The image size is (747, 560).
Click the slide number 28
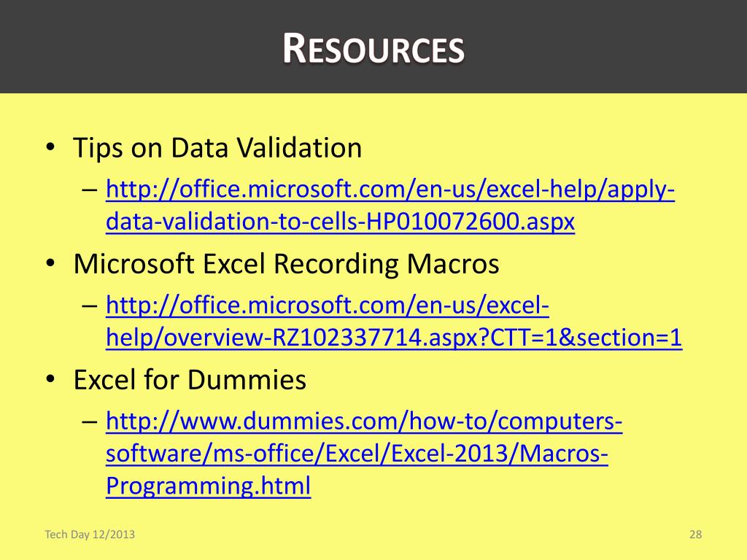click(695, 534)
